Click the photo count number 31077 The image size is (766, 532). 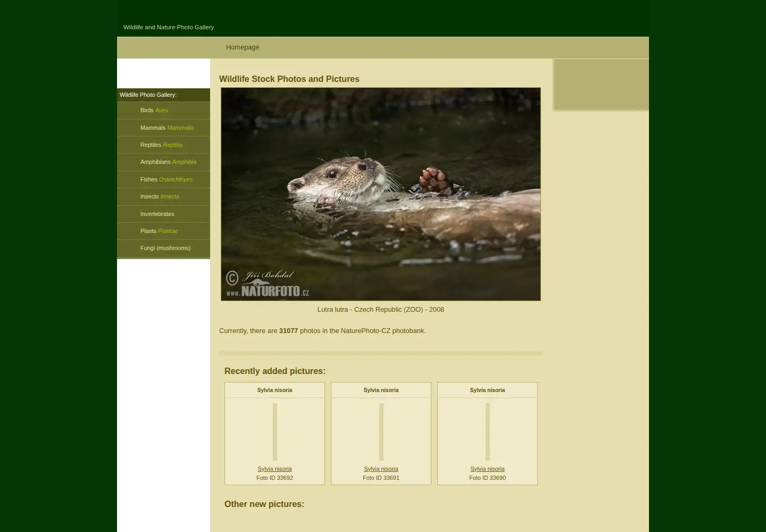point(288,330)
